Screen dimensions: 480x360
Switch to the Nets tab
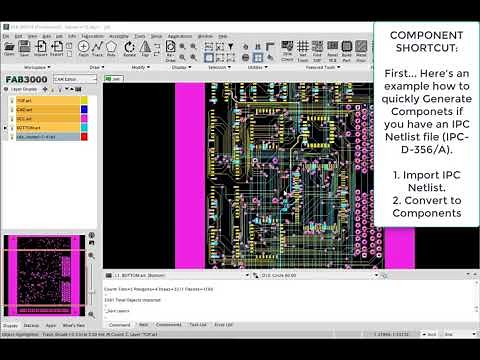coord(144,324)
